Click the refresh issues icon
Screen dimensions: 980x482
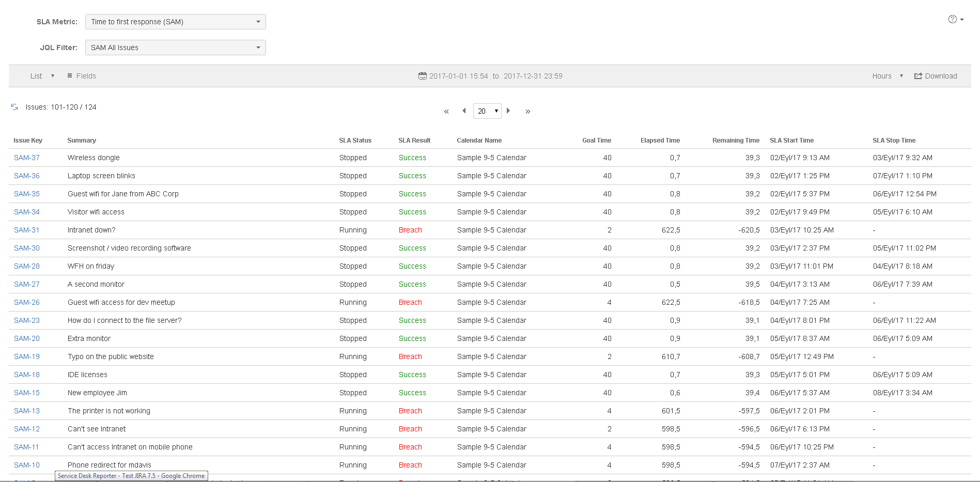point(14,107)
